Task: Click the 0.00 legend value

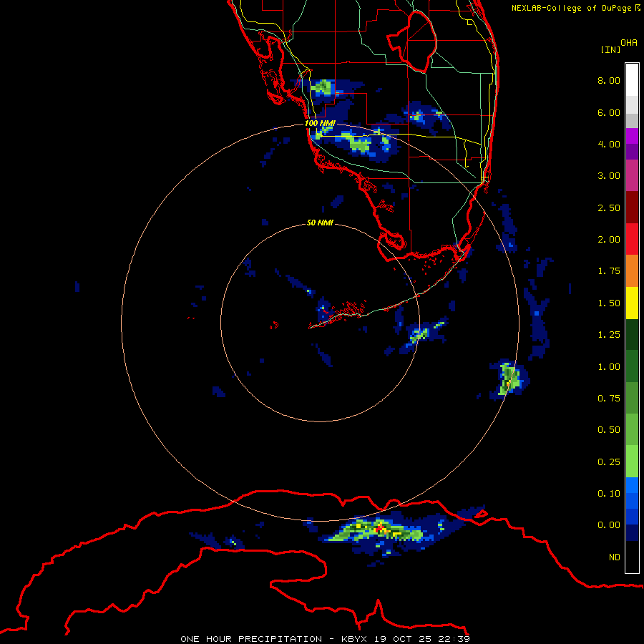Action: coord(609,525)
